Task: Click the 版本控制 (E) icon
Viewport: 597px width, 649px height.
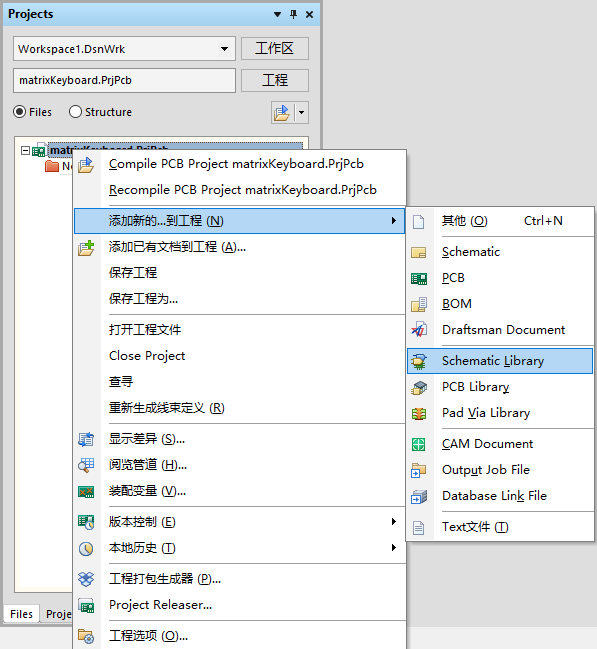Action: tap(86, 522)
